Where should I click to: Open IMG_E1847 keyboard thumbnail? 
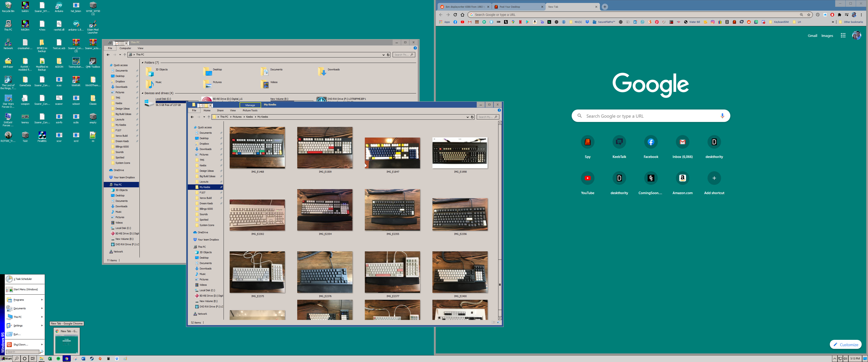click(392, 153)
